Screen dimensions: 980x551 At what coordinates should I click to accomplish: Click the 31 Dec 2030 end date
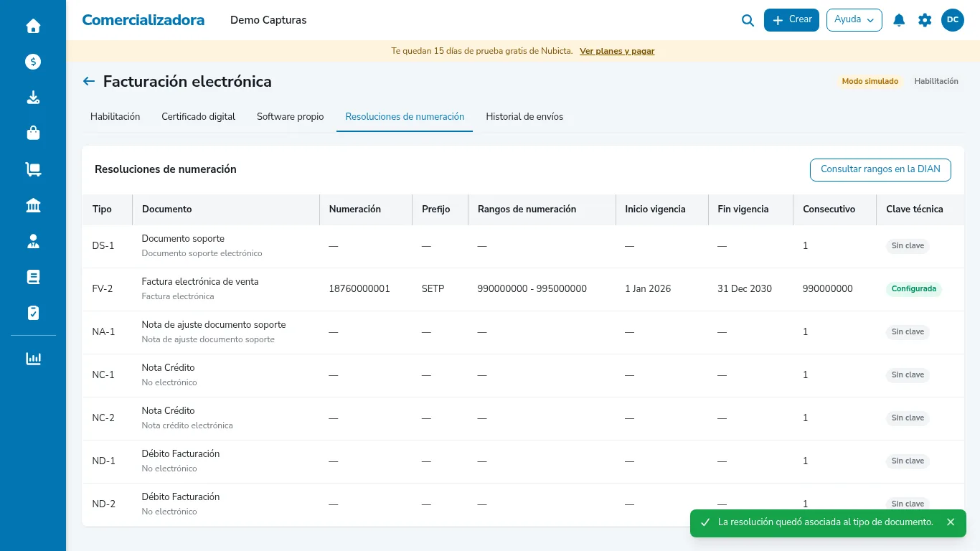tap(745, 289)
